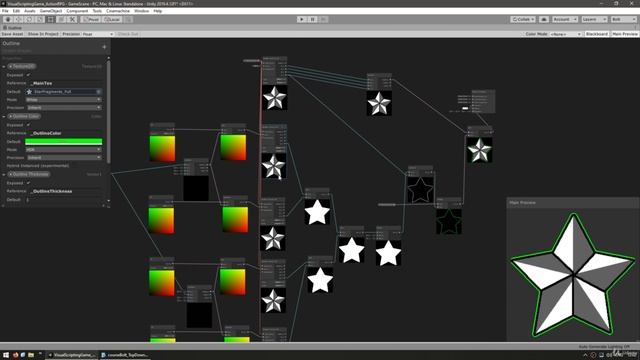Select the custom editor tools icon
The width and height of the screenshot is (640, 360).
72,19
